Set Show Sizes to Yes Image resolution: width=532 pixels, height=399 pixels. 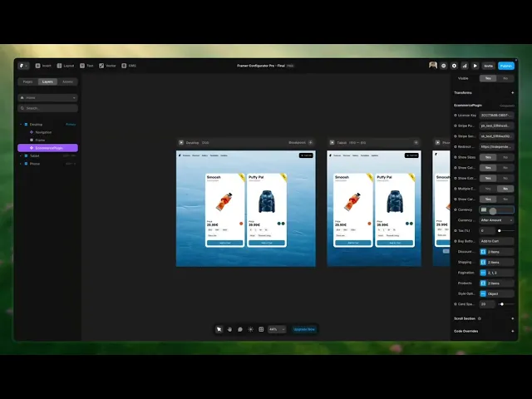click(x=488, y=157)
